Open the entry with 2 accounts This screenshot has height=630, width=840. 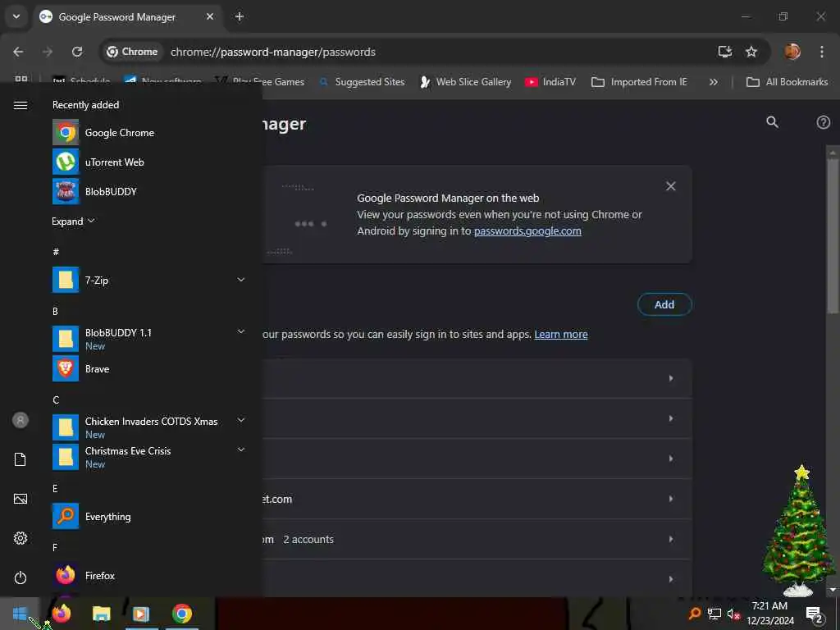point(477,539)
